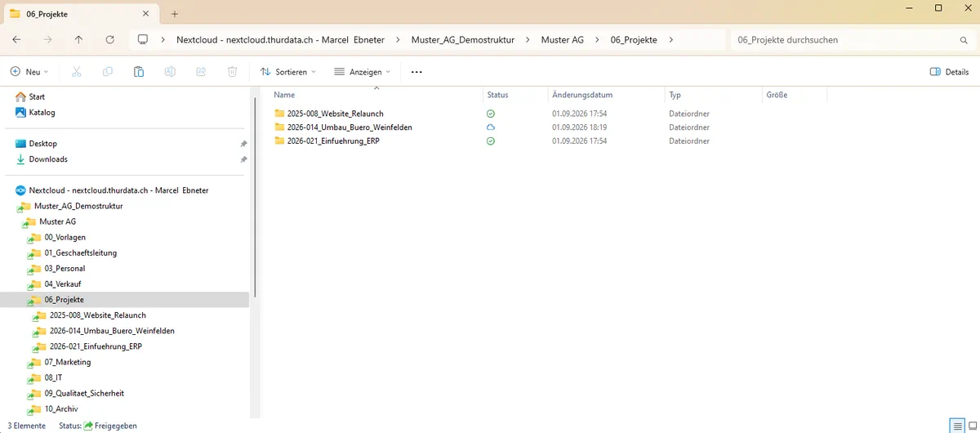Select 03_Personal in the folder tree
Screen dimensions: 980x433
tap(65, 269)
